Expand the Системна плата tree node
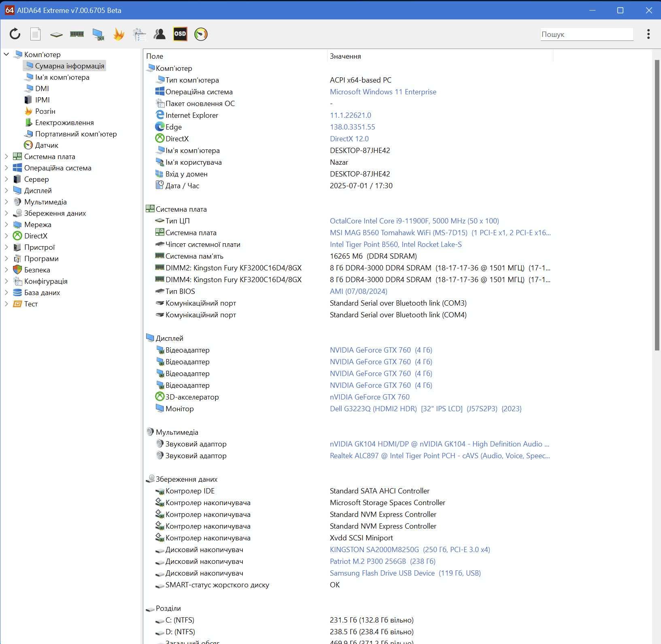Screen dimensions: 661x644 click(6, 156)
